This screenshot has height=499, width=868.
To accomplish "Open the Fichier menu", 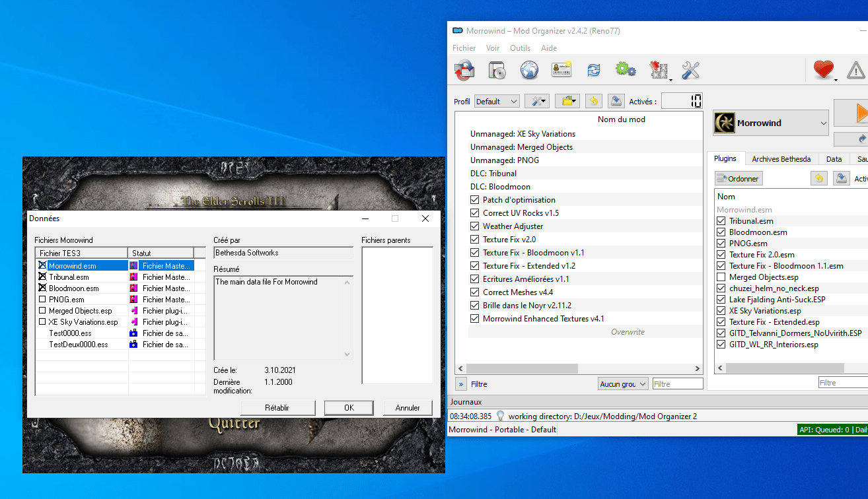I will tap(464, 48).
